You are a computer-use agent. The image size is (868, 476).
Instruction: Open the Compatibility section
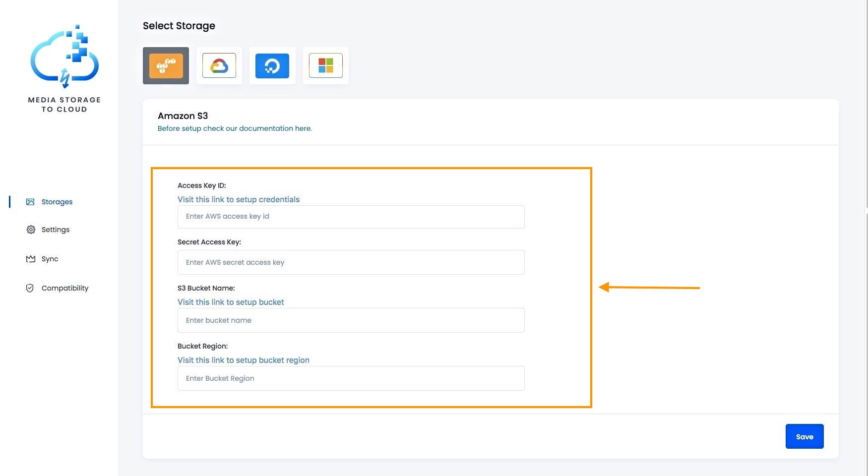click(x=64, y=288)
